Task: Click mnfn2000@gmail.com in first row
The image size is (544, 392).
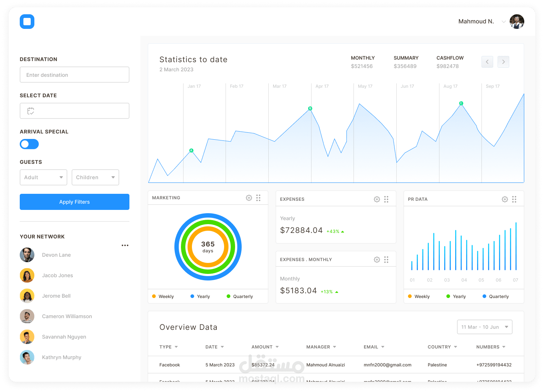Action: (388, 365)
